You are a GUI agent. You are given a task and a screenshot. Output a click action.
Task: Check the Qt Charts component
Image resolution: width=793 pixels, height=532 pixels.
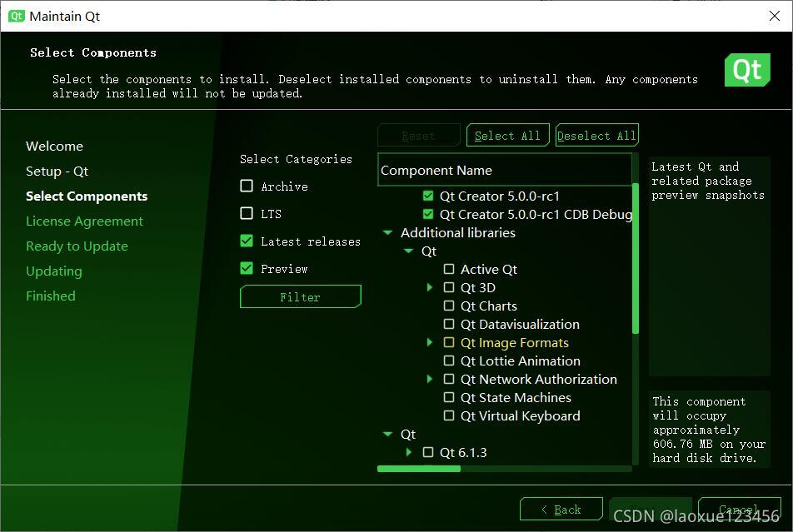pyautogui.click(x=449, y=306)
